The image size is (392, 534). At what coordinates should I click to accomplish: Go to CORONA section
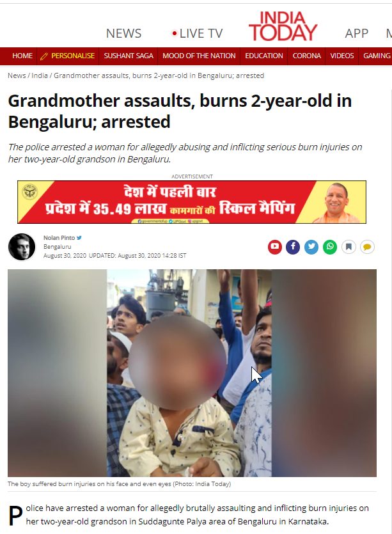[306, 56]
